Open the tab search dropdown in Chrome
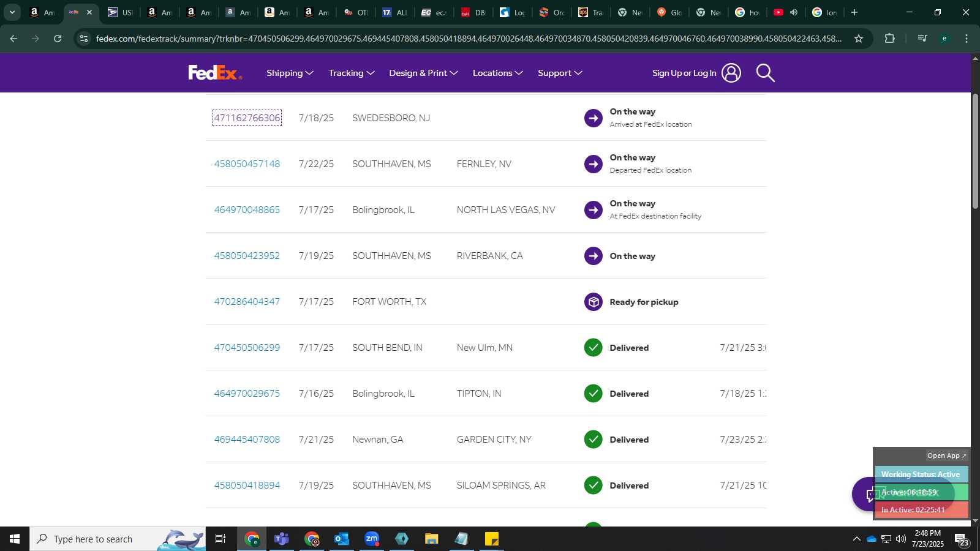 point(12,12)
